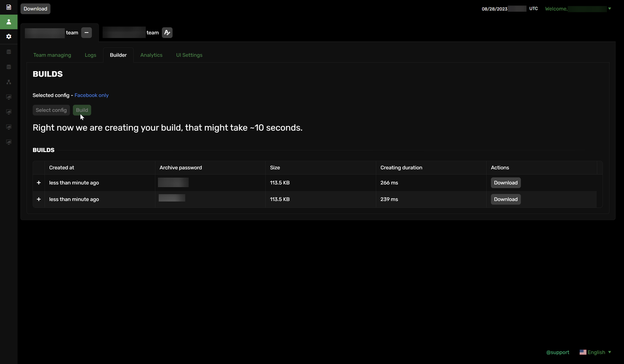Viewport: 624px width, 364px height.
Task: Click the bottom monitor icon in sidebar
Action: (8, 142)
